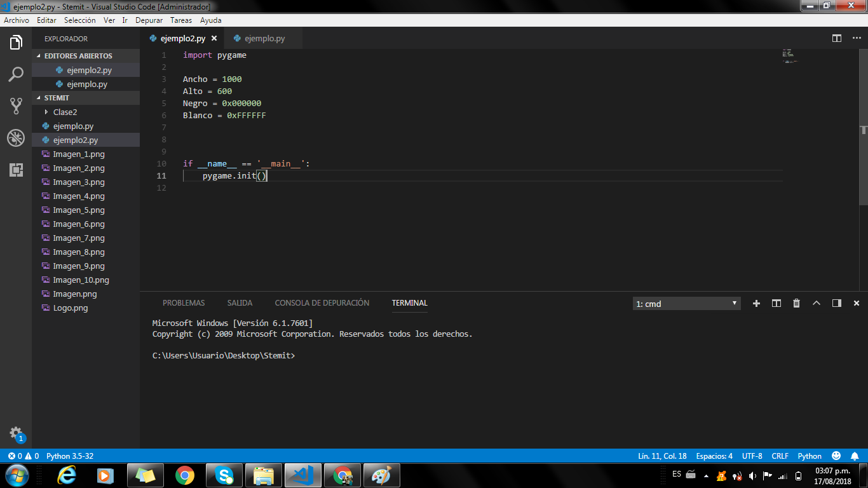Open the Extensions view

(x=16, y=170)
